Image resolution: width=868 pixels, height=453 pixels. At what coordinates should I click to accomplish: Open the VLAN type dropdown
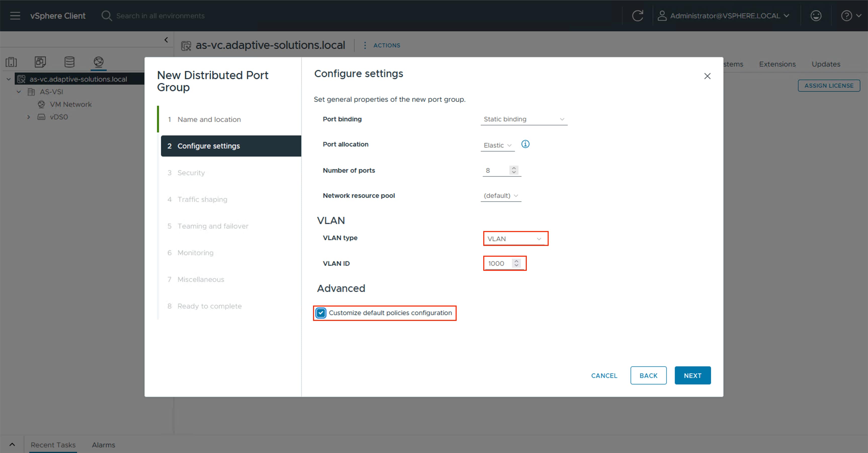pos(515,239)
